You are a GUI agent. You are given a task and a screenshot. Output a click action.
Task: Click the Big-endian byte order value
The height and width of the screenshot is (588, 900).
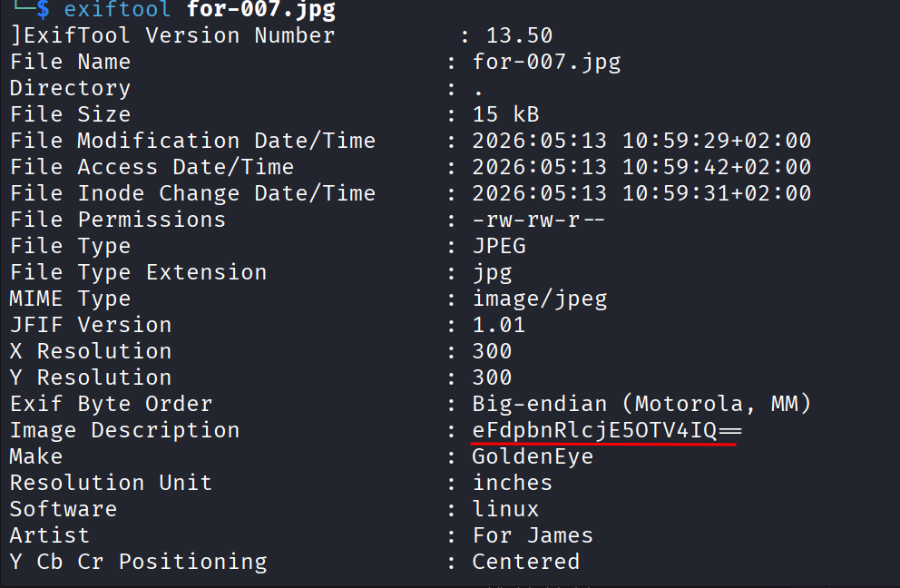[641, 404]
